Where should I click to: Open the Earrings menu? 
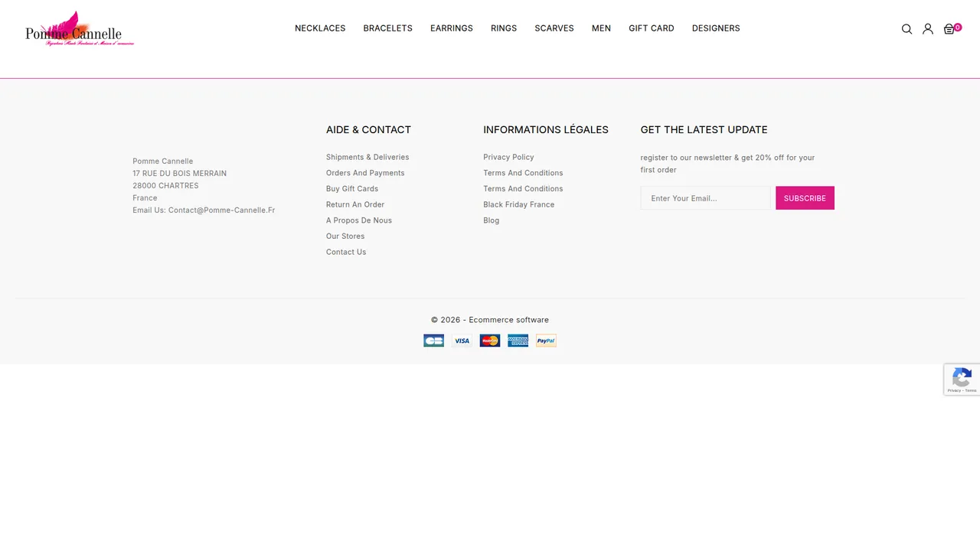pos(452,28)
